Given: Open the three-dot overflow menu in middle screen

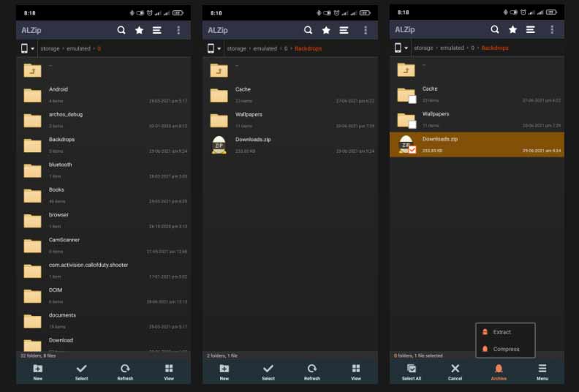Looking at the screenshot, I should 366,30.
